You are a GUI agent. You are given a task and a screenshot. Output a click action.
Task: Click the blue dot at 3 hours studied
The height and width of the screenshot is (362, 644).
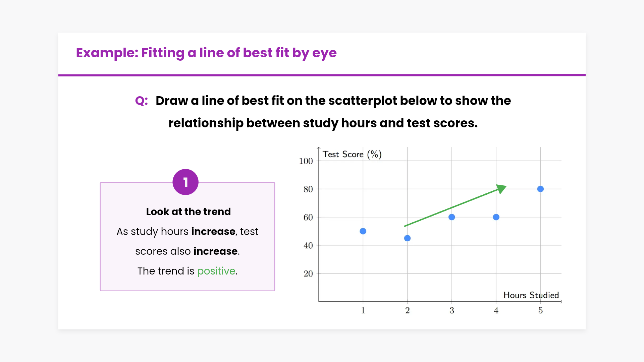pos(452,217)
